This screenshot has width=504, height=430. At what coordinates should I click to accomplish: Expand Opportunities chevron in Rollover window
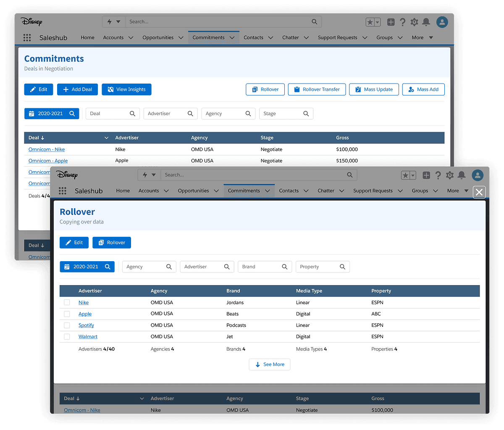[216, 191]
